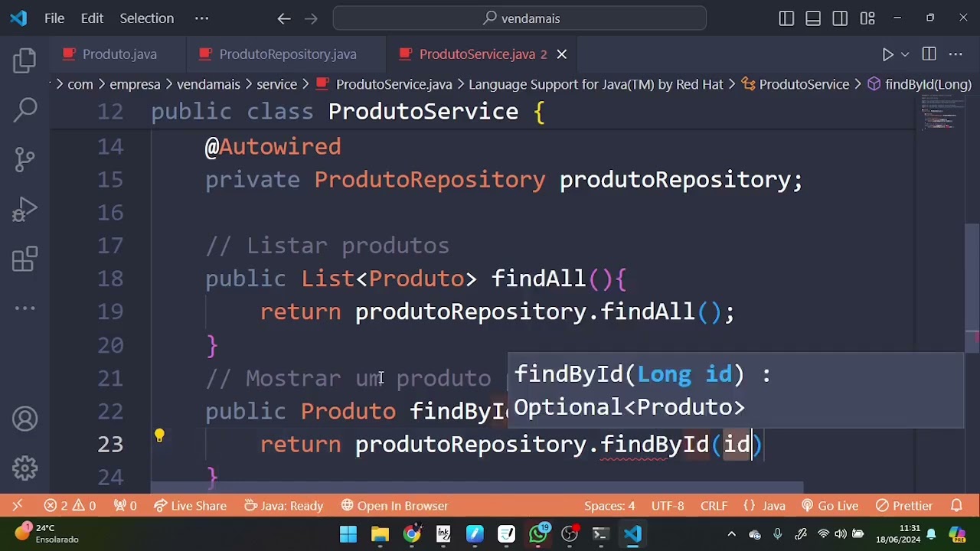Click the 'vendamais' breadcrumb
The image size is (980, 551).
click(x=208, y=84)
